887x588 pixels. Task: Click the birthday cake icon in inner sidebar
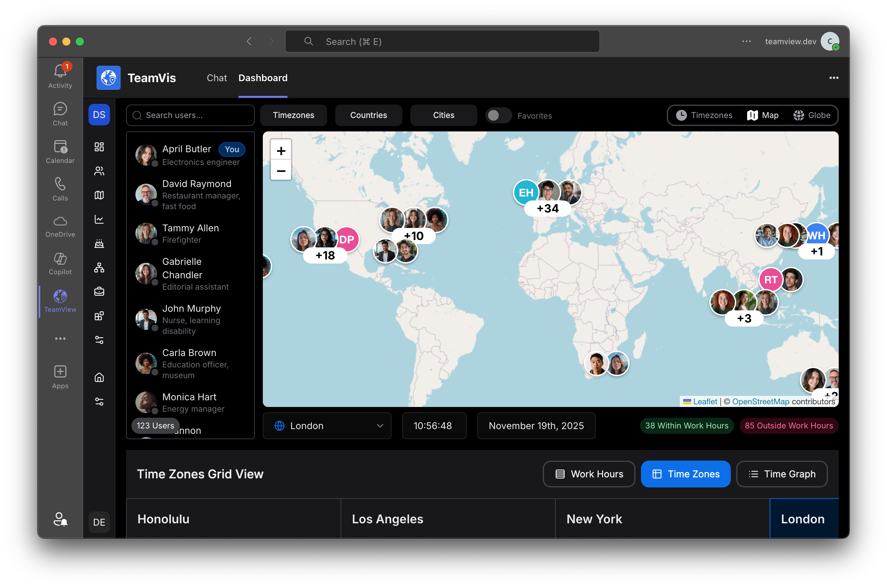(x=99, y=243)
